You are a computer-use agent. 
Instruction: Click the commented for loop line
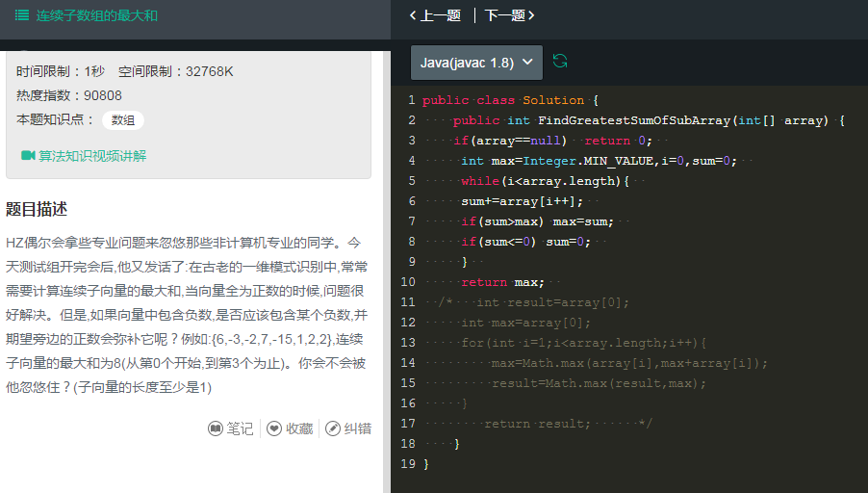tap(583, 343)
